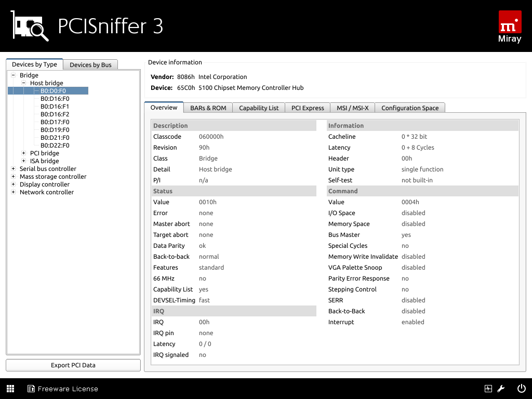Screen dimensions: 532x399
Task: Select device B0:D22:F0 in the tree
Action: (55, 145)
